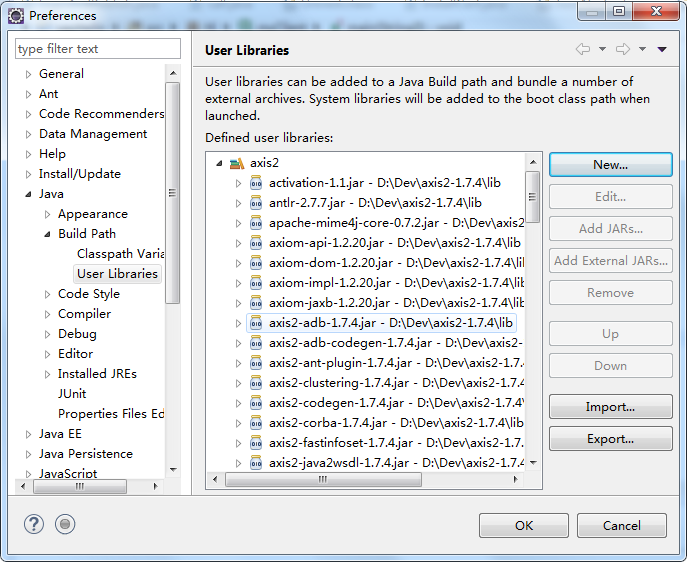
Task: Collapse the Build Path node
Action: point(47,234)
